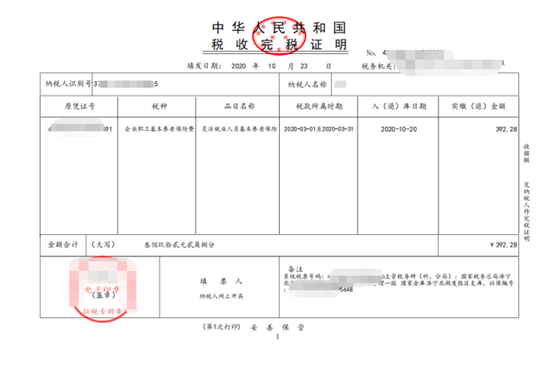The width and height of the screenshot is (558, 365).
Task: Click the 妥善保管 footer text
Action: (277, 327)
